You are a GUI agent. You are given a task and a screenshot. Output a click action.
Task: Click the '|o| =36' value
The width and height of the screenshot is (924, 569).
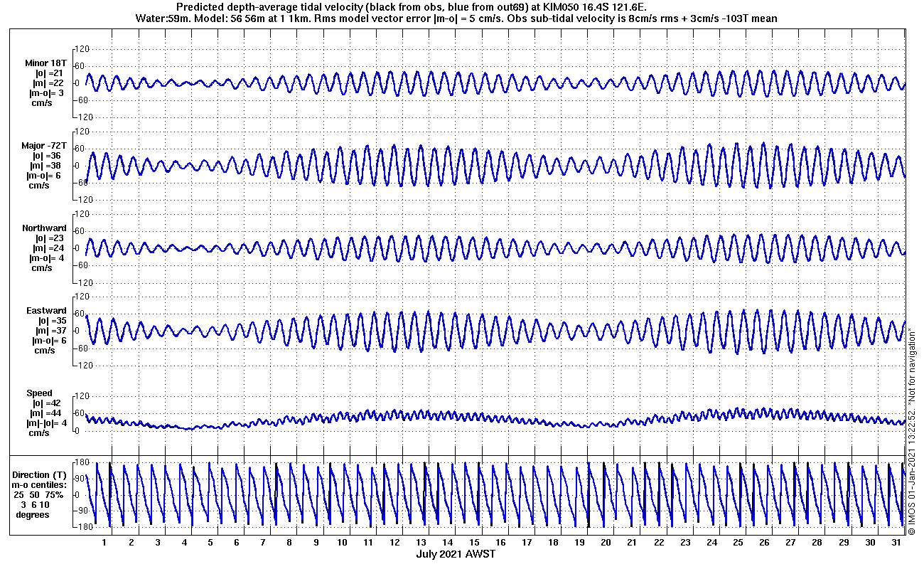click(x=48, y=155)
